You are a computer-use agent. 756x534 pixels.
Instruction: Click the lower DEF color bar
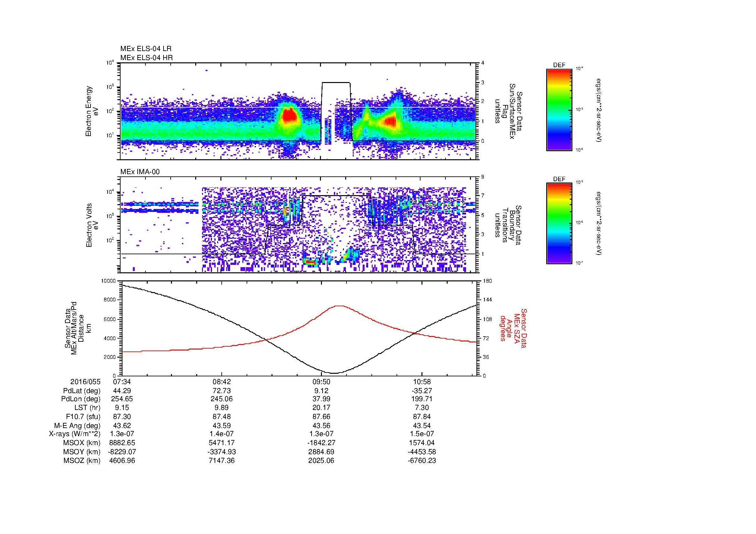559,223
